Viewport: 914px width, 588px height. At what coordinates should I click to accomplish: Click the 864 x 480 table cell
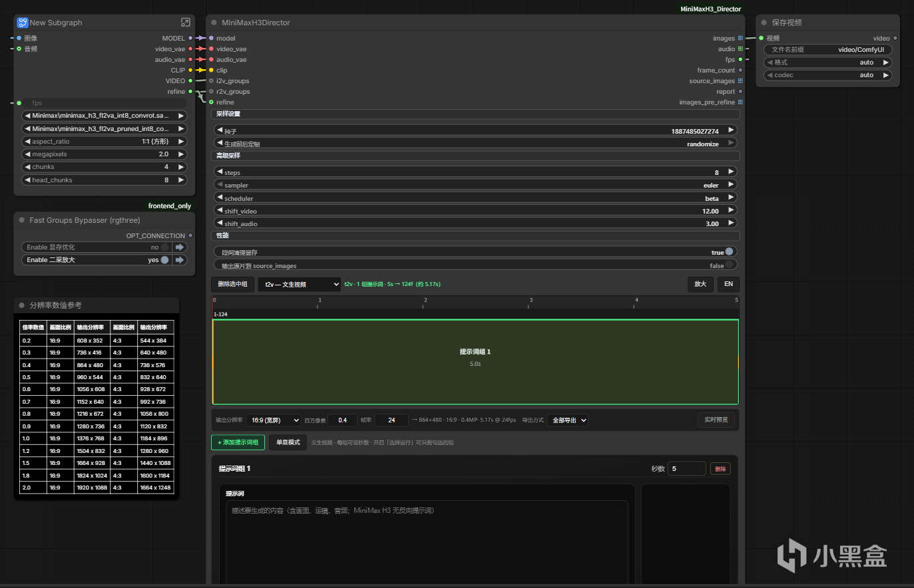91,365
